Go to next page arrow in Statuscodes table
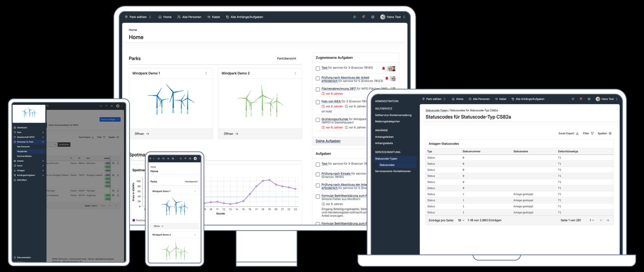 607,220
